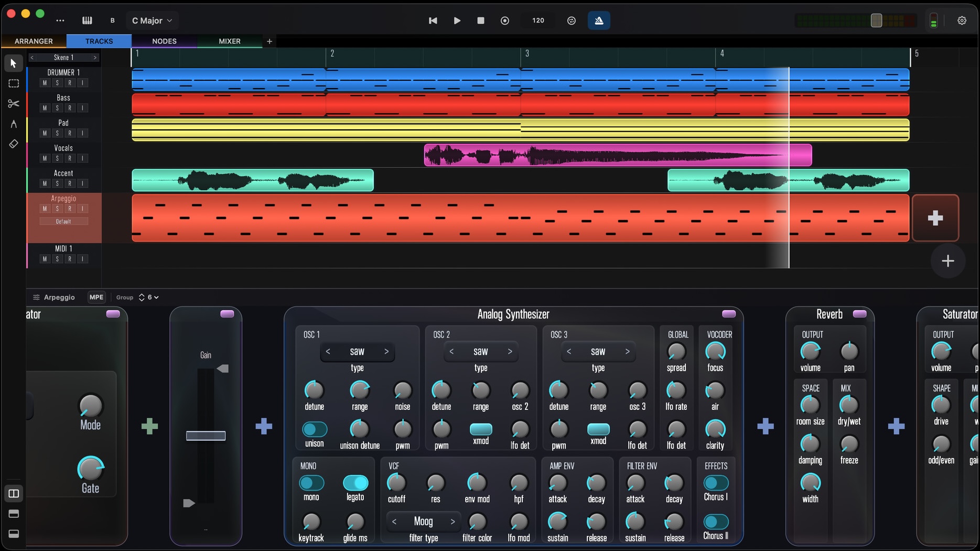980x551 pixels.
Task: Add a new tab with plus
Action: (270, 41)
